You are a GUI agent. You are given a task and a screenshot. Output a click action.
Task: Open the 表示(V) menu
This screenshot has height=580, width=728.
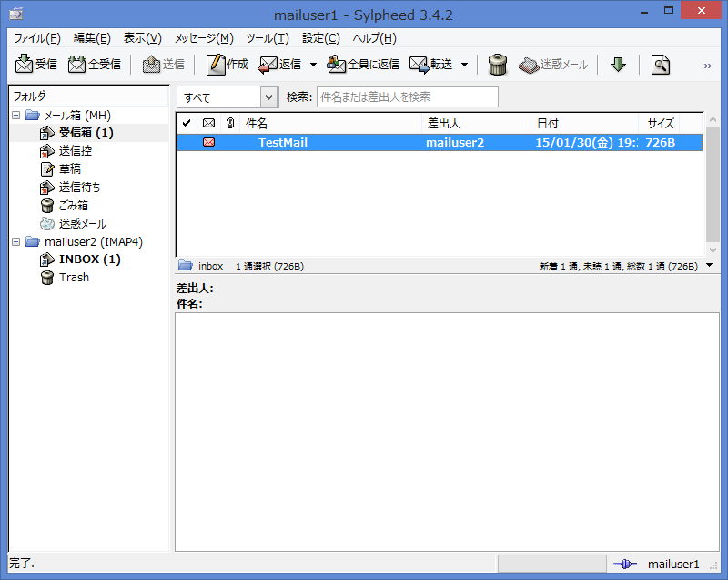tap(143, 38)
